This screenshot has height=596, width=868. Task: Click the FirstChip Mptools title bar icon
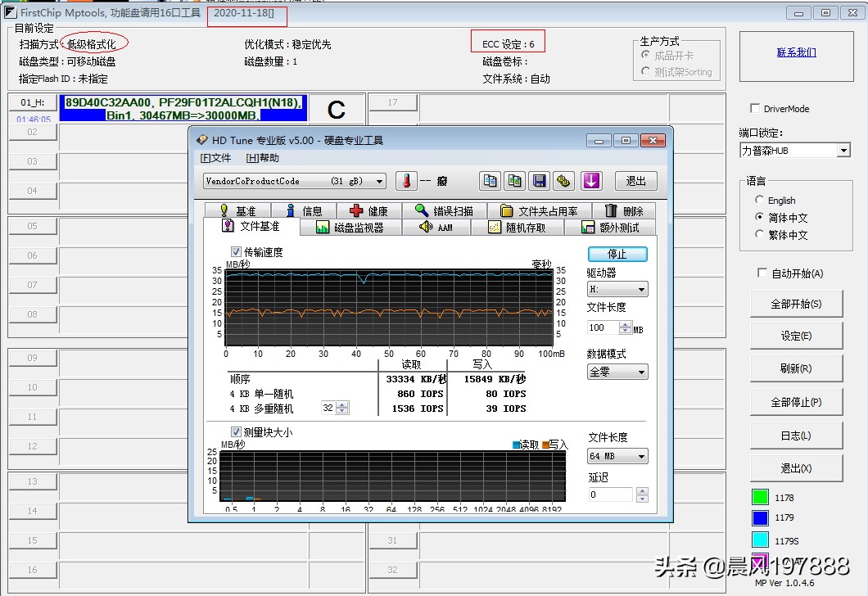(x=10, y=12)
